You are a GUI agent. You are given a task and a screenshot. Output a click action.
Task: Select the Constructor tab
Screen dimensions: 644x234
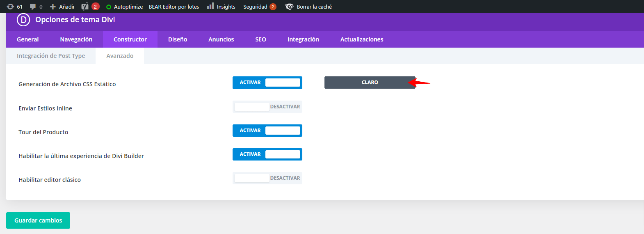[130, 39]
